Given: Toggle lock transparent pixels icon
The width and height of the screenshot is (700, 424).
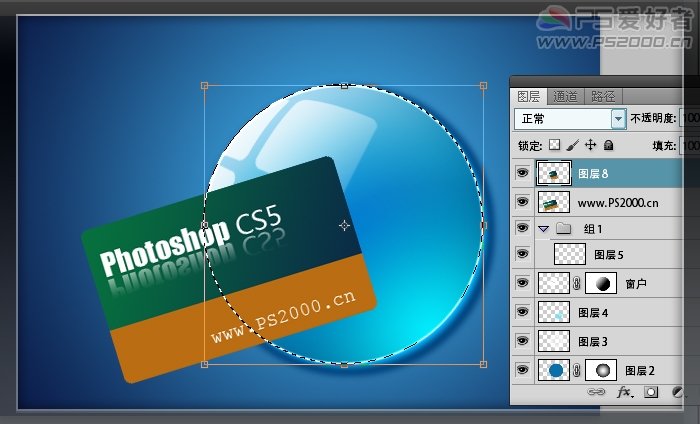Looking at the screenshot, I should point(554,145).
